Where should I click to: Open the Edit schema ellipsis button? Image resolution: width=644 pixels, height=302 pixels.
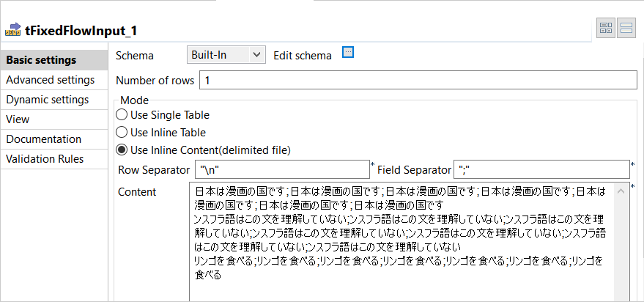(348, 52)
